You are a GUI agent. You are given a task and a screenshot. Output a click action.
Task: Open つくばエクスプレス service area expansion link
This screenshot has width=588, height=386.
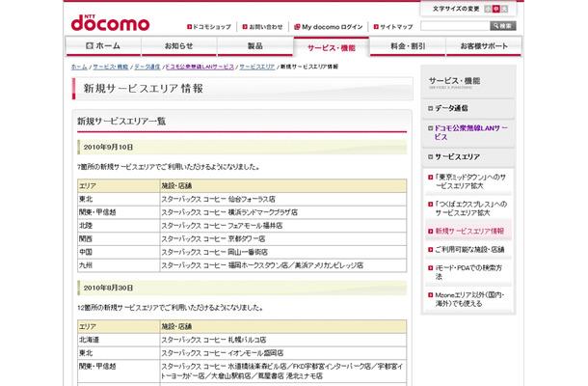[471, 208]
